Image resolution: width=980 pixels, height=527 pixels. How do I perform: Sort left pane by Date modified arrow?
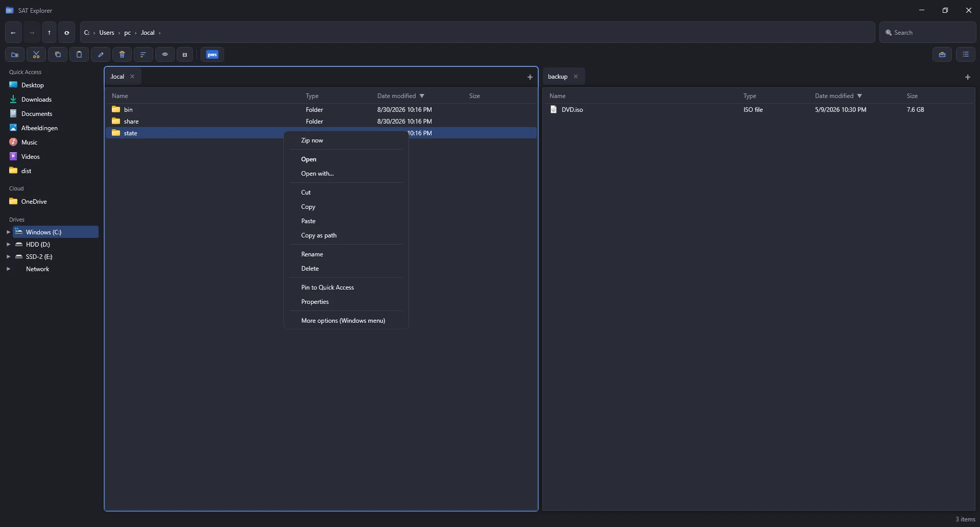(x=422, y=96)
